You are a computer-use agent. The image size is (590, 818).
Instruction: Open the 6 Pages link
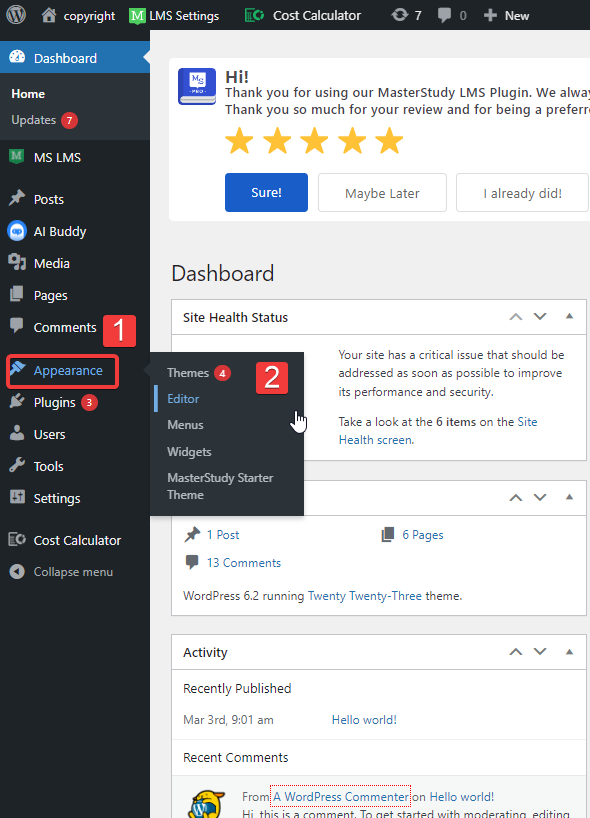tap(423, 535)
